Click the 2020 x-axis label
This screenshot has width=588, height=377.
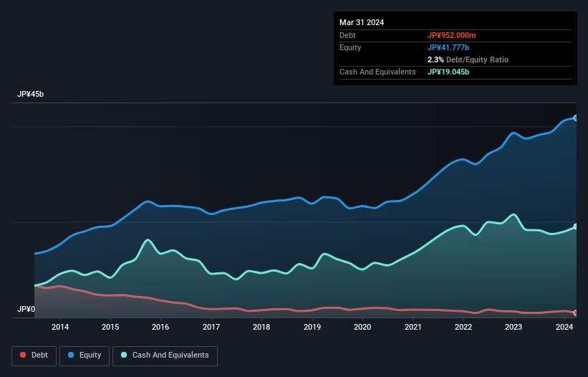(362, 327)
